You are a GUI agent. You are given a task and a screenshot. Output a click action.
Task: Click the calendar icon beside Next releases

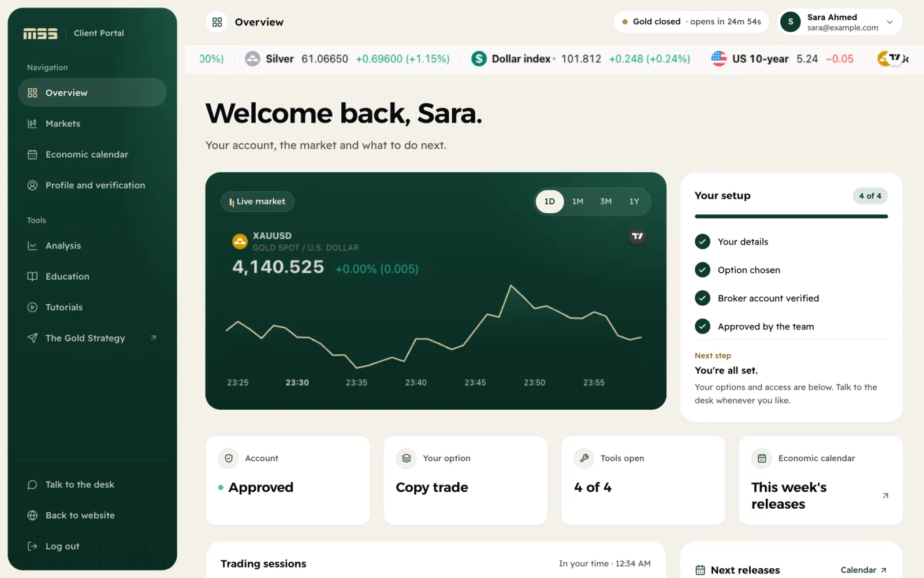[x=700, y=570]
